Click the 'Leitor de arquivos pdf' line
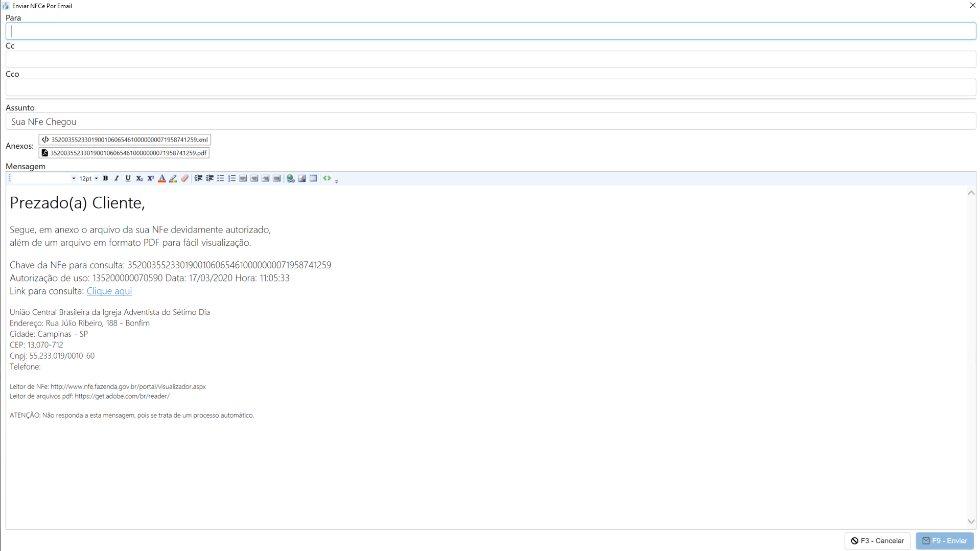Viewport: 980px width, 551px height. pyautogui.click(x=89, y=396)
